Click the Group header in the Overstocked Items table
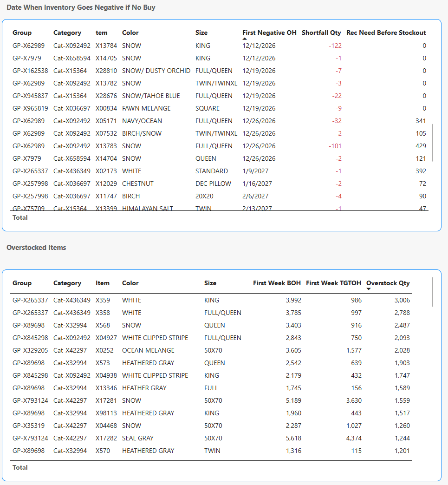This screenshot has height=485, width=448. pyautogui.click(x=22, y=283)
